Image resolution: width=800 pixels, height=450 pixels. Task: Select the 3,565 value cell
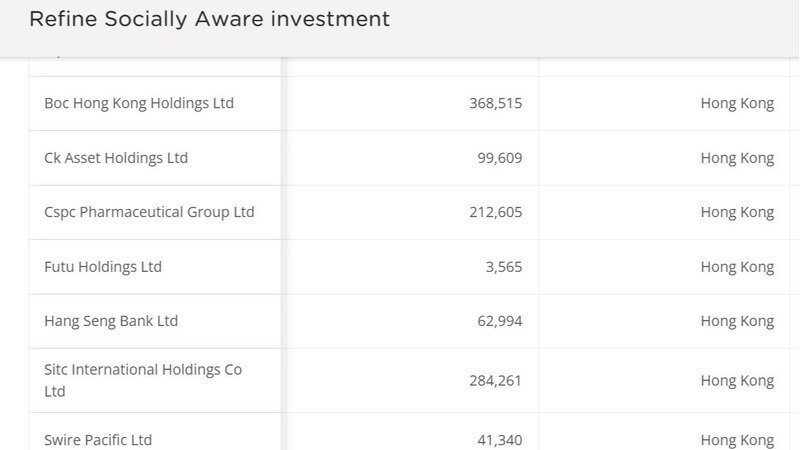point(503,267)
